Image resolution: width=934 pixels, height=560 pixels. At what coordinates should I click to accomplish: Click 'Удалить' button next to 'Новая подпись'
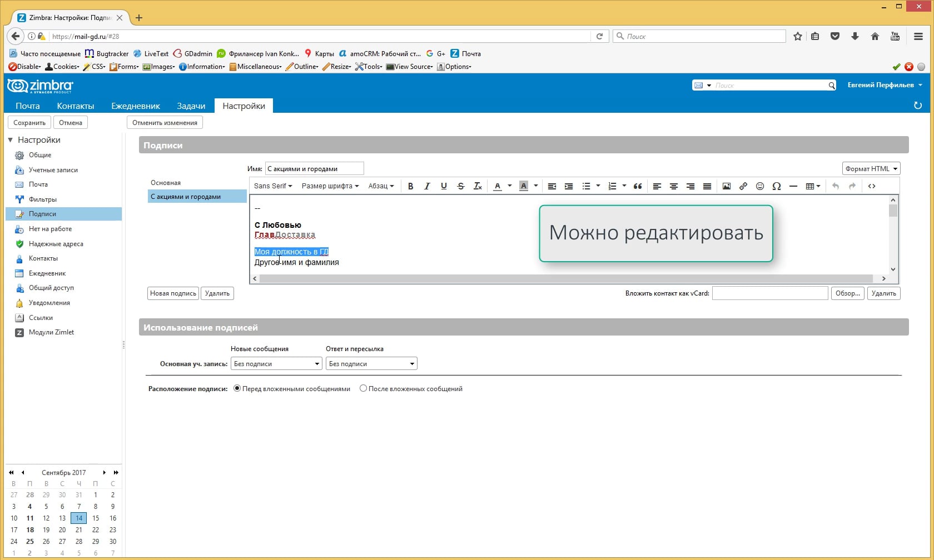tap(217, 293)
